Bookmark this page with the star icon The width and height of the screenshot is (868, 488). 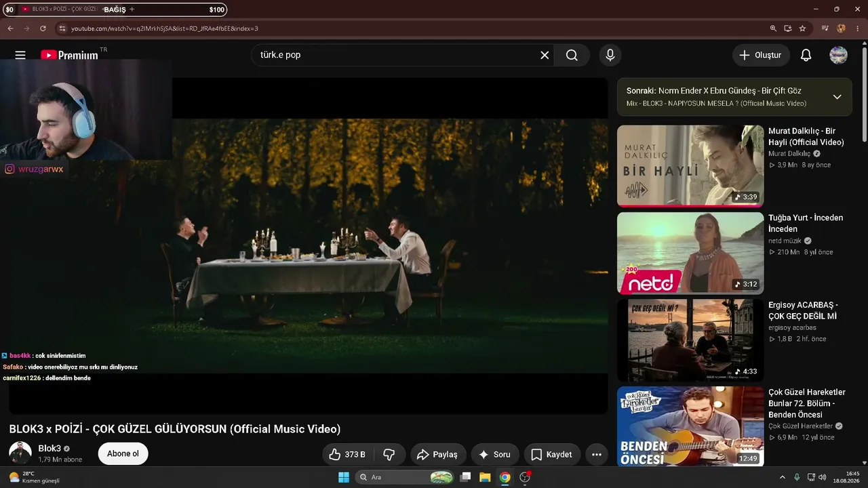click(803, 28)
